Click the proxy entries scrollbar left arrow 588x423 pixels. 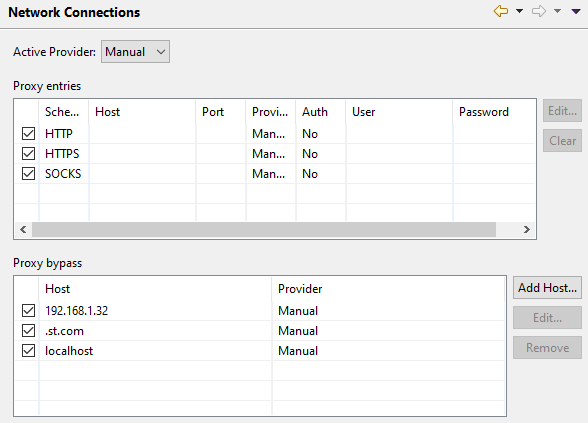(x=23, y=230)
